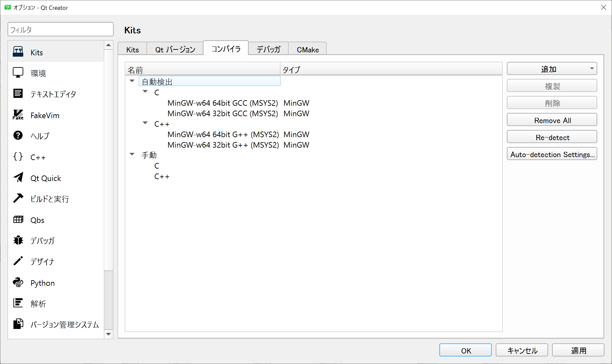This screenshot has height=364, width=612.
Task: Open Auto-detection Settings
Action: [552, 154]
